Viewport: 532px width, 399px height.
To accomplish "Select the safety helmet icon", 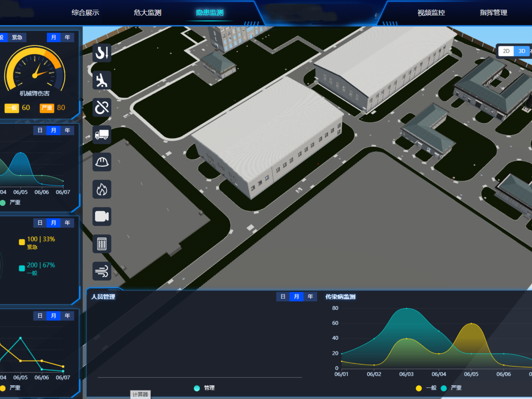I will coord(102,162).
